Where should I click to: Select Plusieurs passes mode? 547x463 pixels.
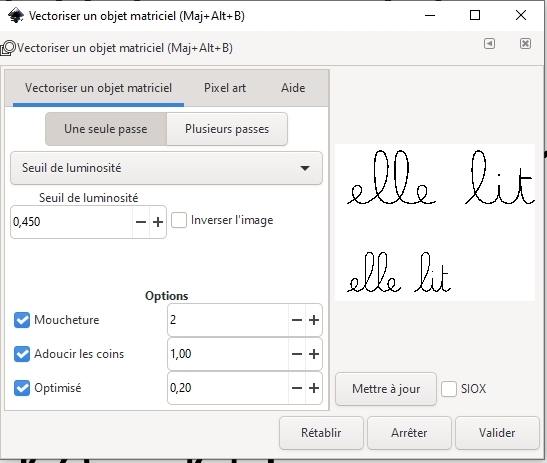pos(227,129)
